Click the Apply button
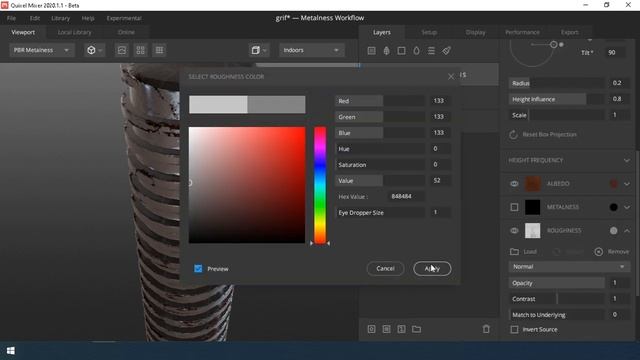The image size is (640, 360). coord(432,269)
